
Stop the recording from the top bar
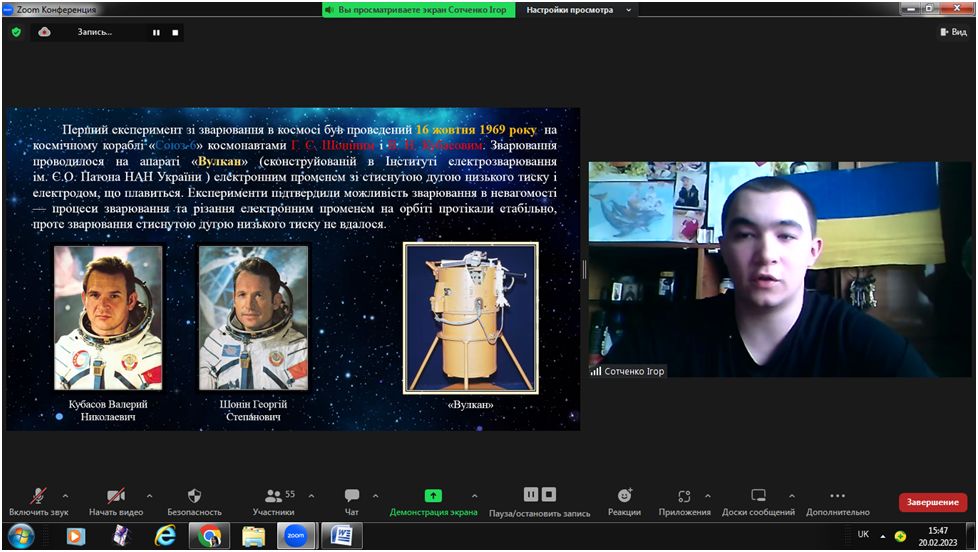coord(175,32)
